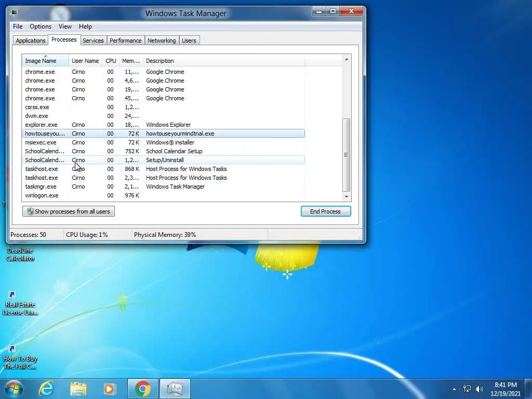The height and width of the screenshot is (399, 532).
Task: Select winlogon.exe process row
Action: (x=164, y=195)
